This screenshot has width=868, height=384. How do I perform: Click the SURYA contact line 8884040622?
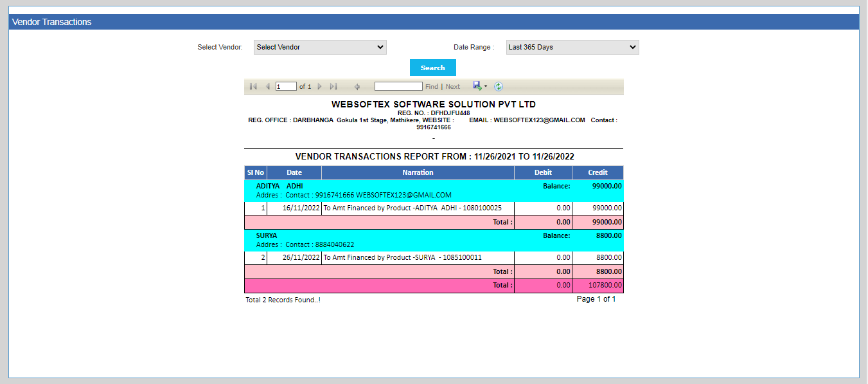coord(305,244)
